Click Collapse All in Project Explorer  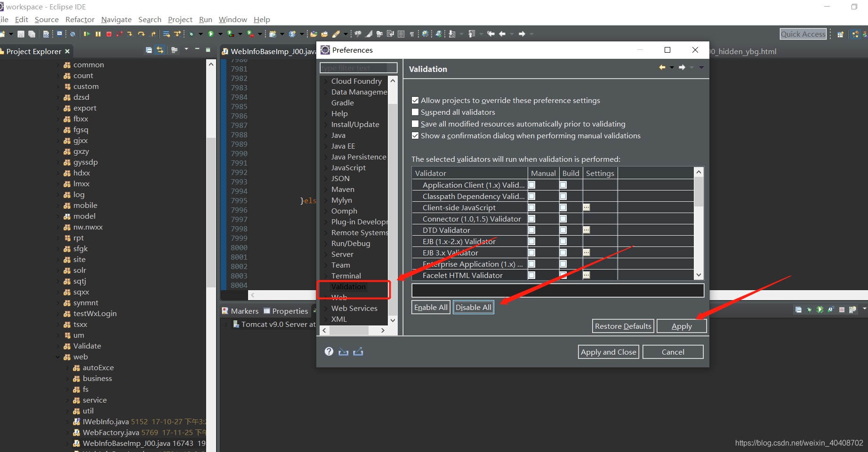[149, 50]
